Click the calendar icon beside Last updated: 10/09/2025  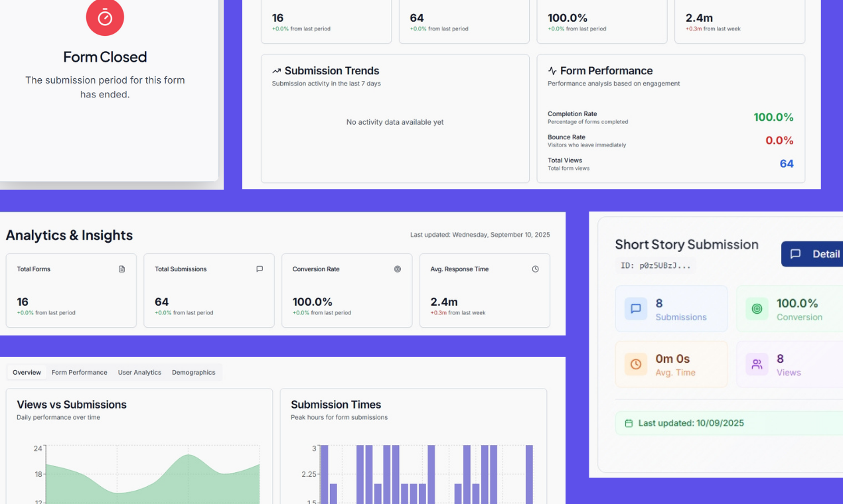click(629, 423)
